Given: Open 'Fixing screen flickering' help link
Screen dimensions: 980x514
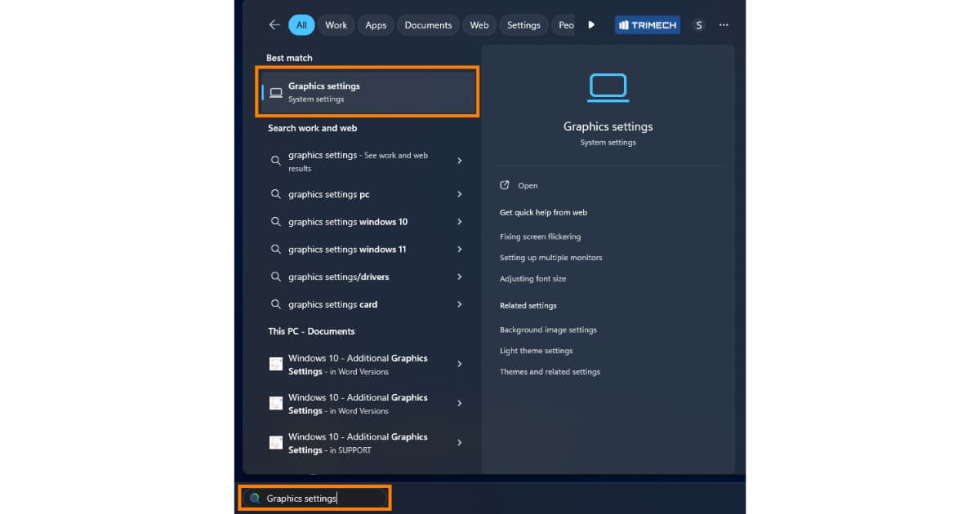Looking at the screenshot, I should click(x=540, y=237).
